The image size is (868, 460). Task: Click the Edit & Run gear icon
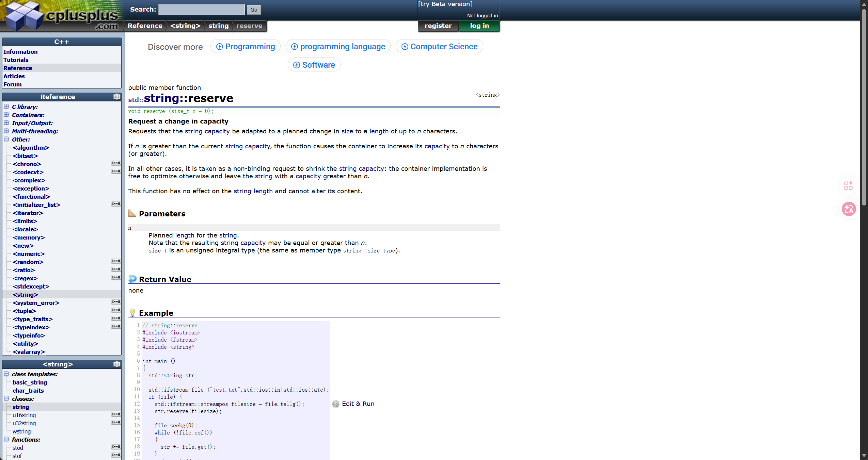(x=336, y=404)
